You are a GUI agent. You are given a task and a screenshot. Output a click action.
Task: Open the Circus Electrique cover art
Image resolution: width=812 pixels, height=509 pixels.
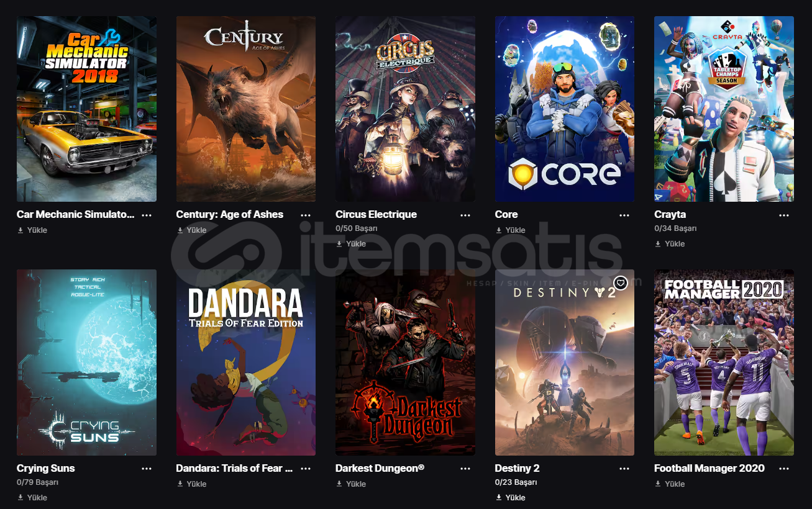tap(405, 109)
